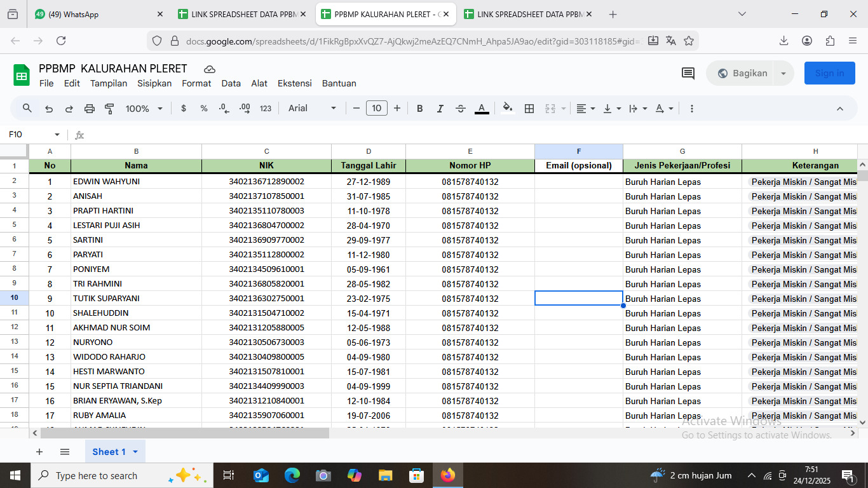Click the print icon in toolbar
868x488 pixels.
click(90, 109)
